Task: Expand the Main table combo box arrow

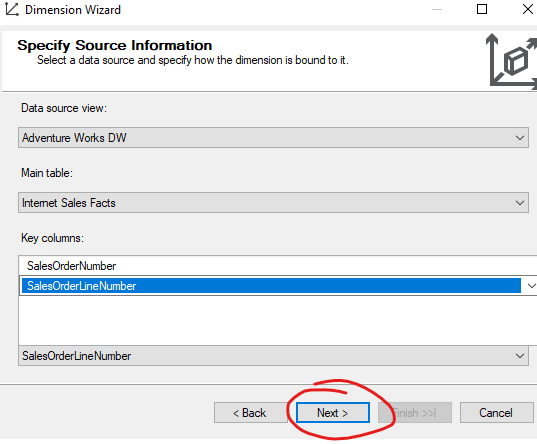Action: click(520, 203)
